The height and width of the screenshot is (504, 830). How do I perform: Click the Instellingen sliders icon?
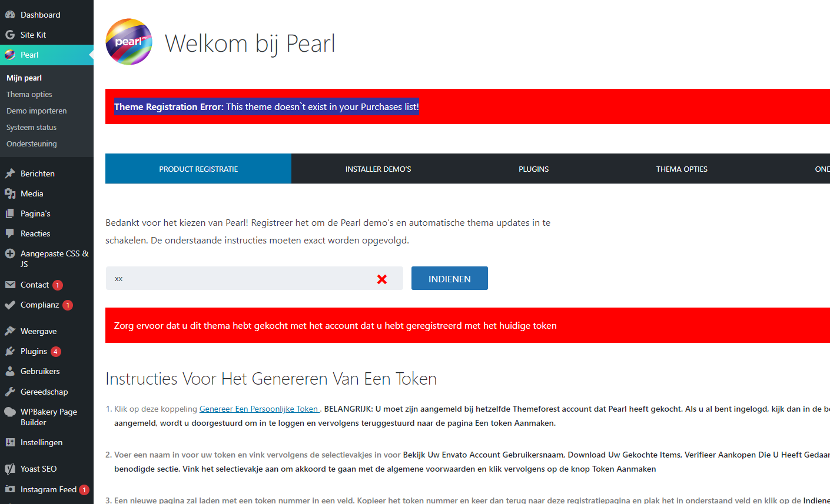tap(10, 442)
